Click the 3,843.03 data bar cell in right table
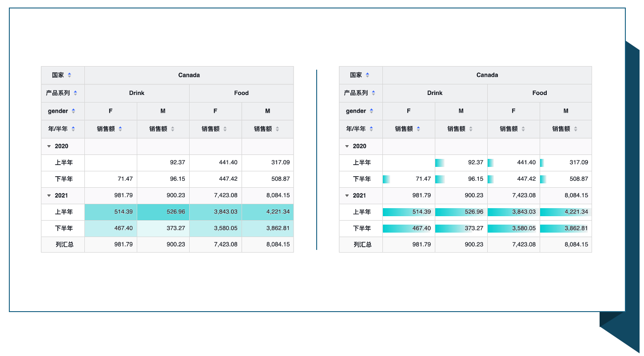644x356 pixels. click(513, 212)
